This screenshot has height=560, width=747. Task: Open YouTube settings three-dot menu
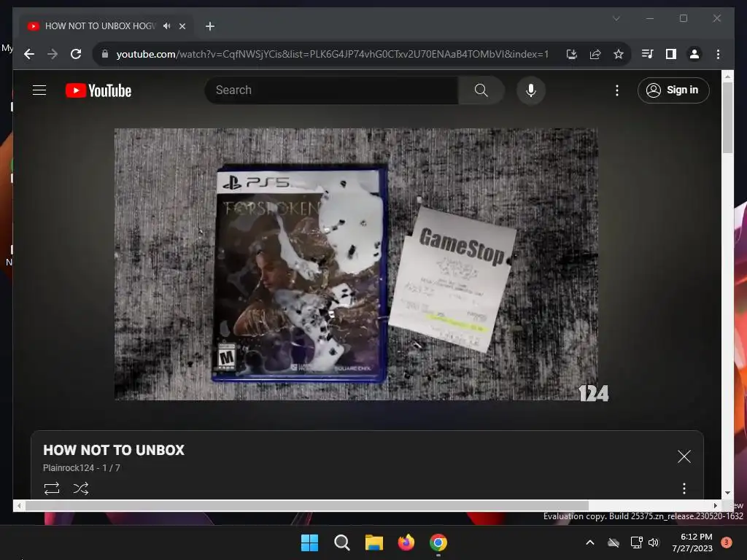point(617,90)
